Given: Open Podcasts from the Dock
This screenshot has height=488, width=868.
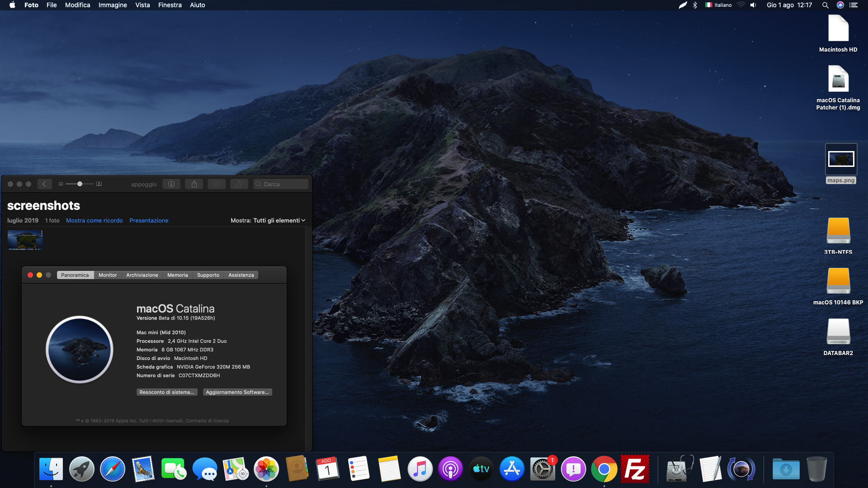Looking at the screenshot, I should 451,469.
